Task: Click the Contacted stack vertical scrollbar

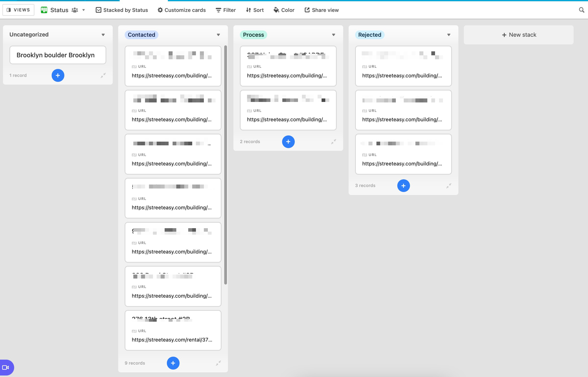Action: [225, 165]
